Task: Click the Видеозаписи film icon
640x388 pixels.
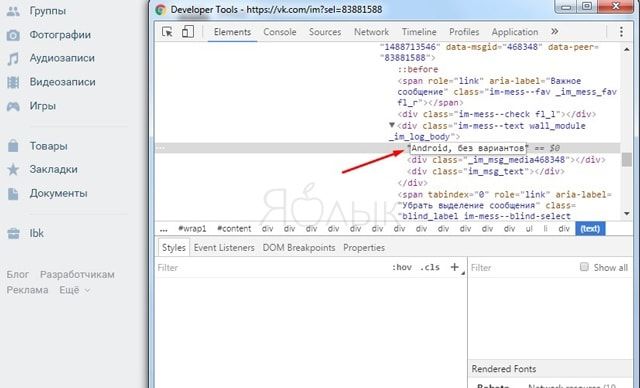Action: (x=13, y=82)
